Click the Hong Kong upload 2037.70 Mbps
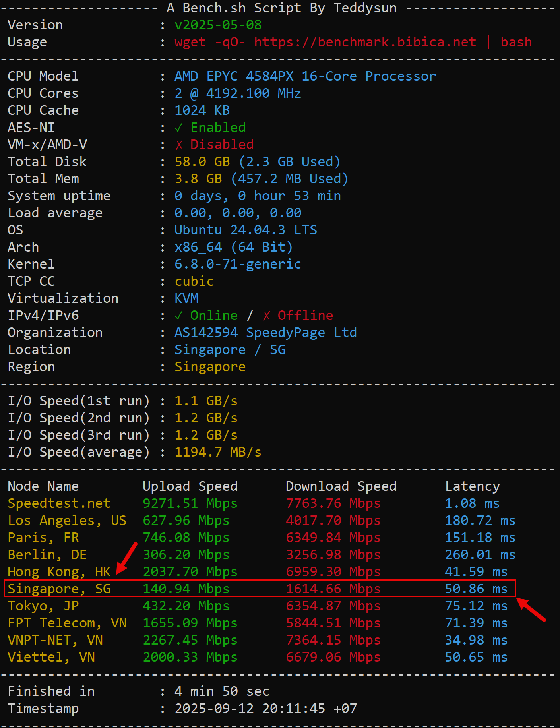 tap(190, 572)
